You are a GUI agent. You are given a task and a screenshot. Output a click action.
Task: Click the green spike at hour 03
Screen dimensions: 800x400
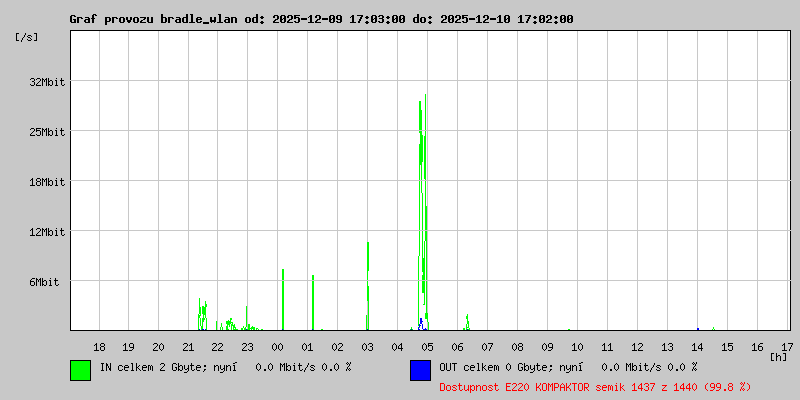(367, 286)
